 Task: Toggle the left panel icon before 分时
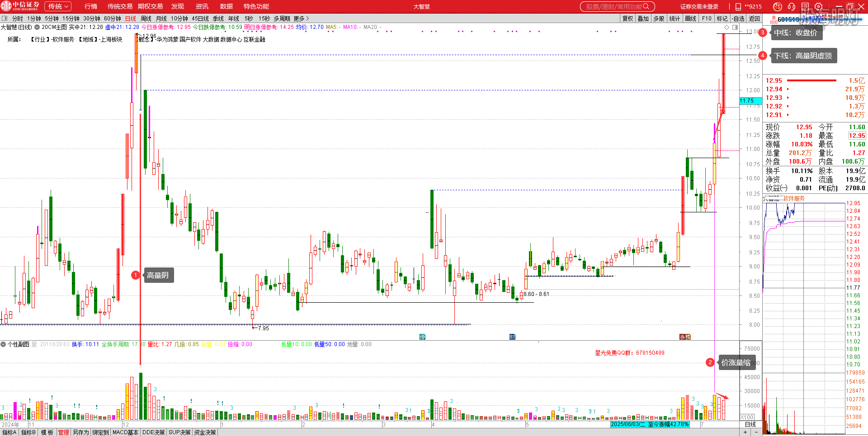(5, 19)
